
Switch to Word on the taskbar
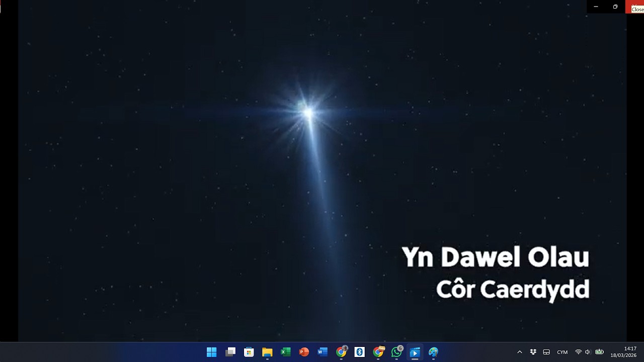(323, 352)
